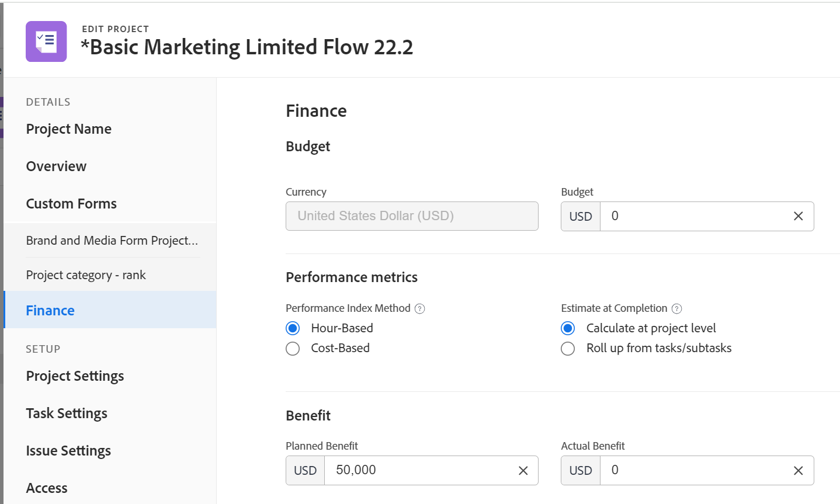This screenshot has width=840, height=504.
Task: Open Project Settings in sidebar
Action: point(75,376)
